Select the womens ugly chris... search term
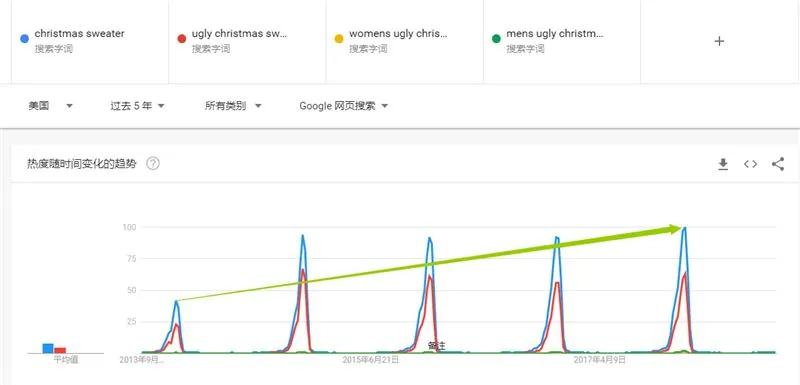The image size is (800, 385). click(x=405, y=41)
